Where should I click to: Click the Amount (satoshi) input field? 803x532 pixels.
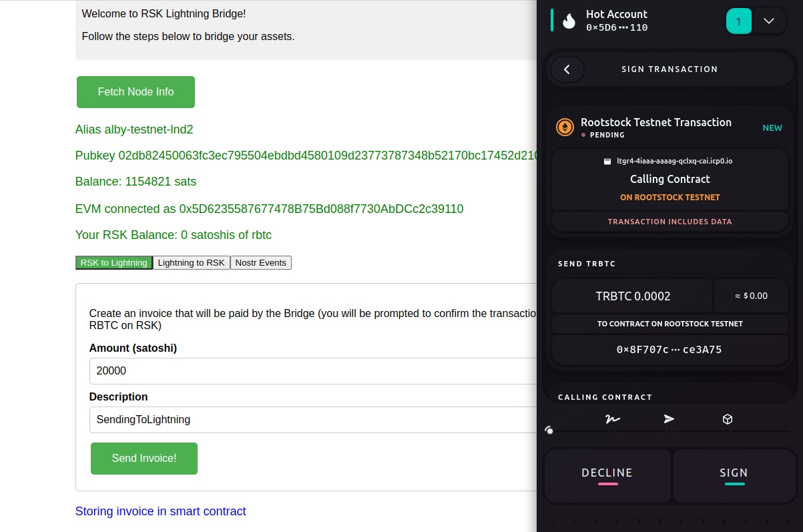tap(313, 370)
